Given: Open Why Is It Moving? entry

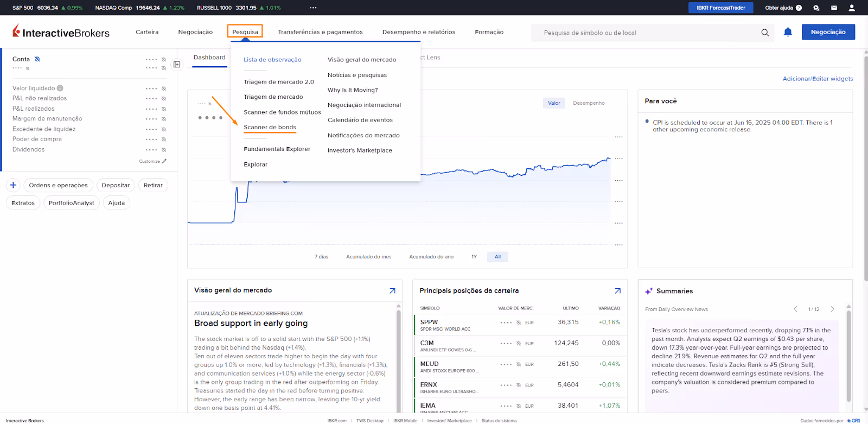Looking at the screenshot, I should [353, 90].
